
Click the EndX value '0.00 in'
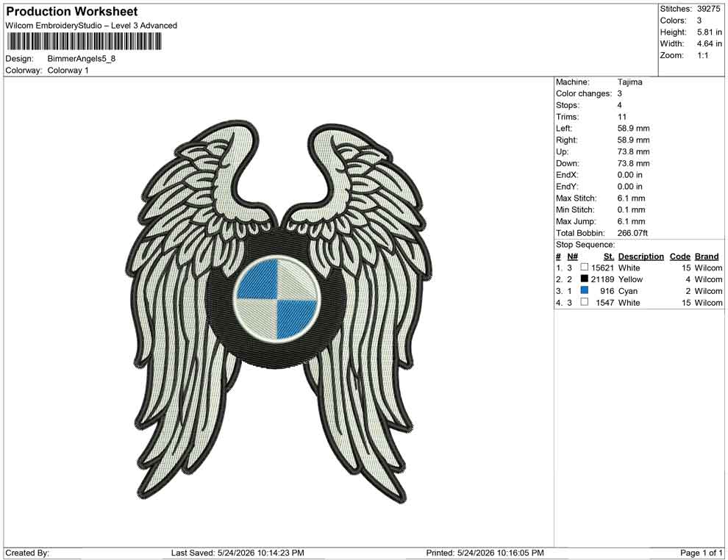[630, 175]
